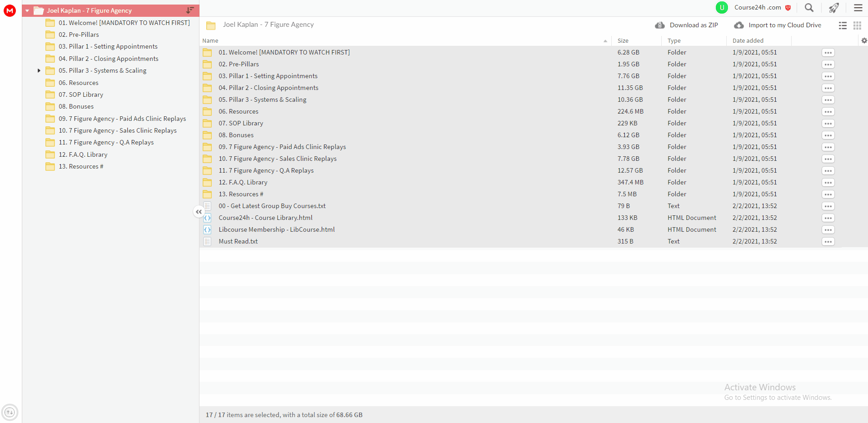Image resolution: width=868 pixels, height=423 pixels.
Task: Sort by Name column header
Action: [210, 40]
